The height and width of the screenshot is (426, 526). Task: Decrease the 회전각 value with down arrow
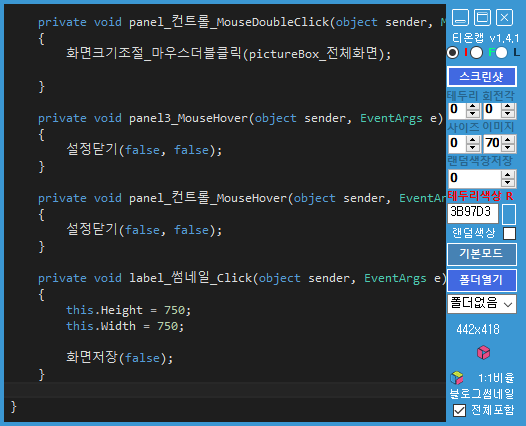pos(508,114)
